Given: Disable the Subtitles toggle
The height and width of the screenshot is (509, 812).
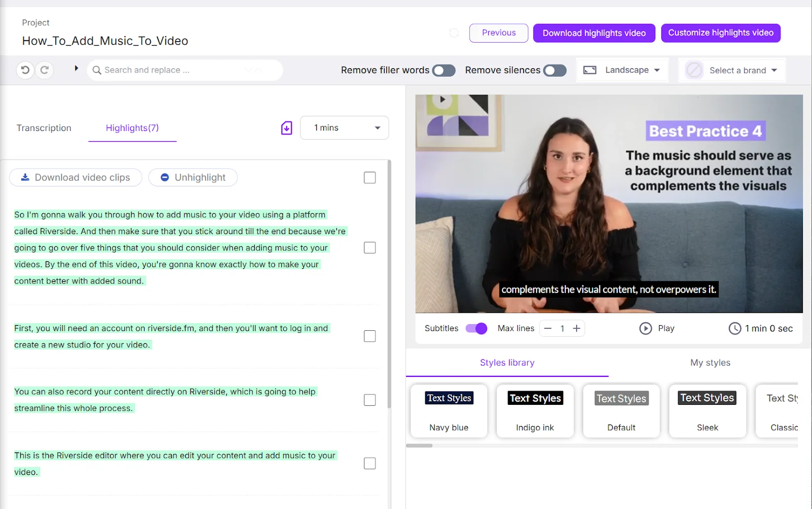Looking at the screenshot, I should pyautogui.click(x=476, y=328).
